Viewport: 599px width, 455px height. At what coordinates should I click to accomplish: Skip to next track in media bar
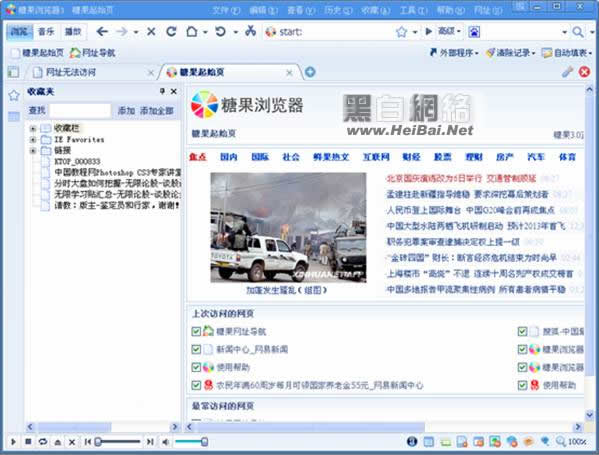pos(150,442)
